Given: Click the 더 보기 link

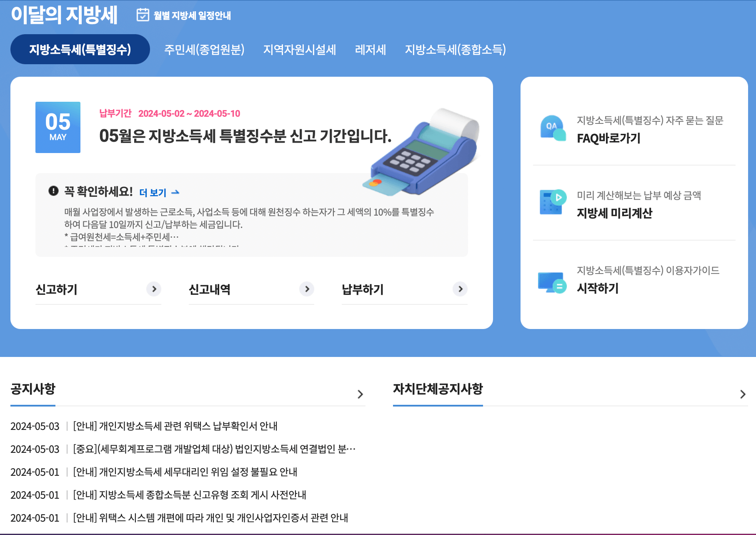Looking at the screenshot, I should [152, 192].
